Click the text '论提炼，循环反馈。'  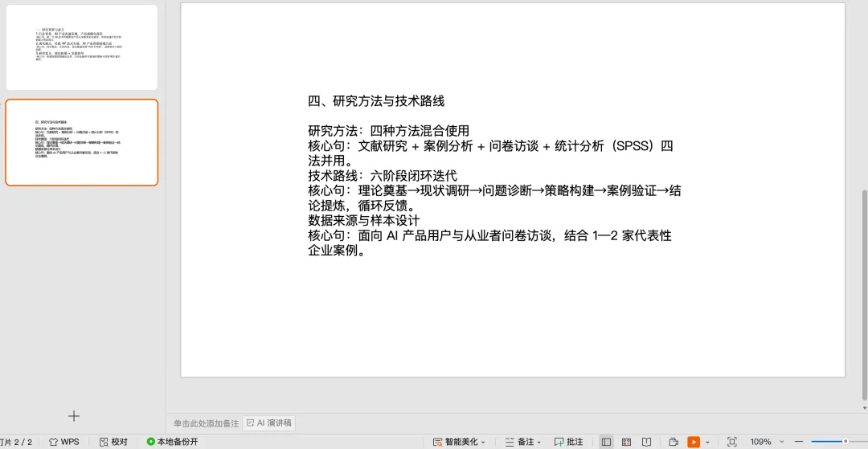[362, 206]
